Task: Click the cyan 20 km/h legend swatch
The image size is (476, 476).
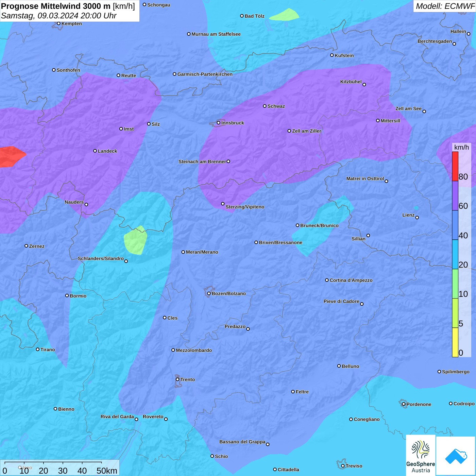Action: click(x=455, y=255)
